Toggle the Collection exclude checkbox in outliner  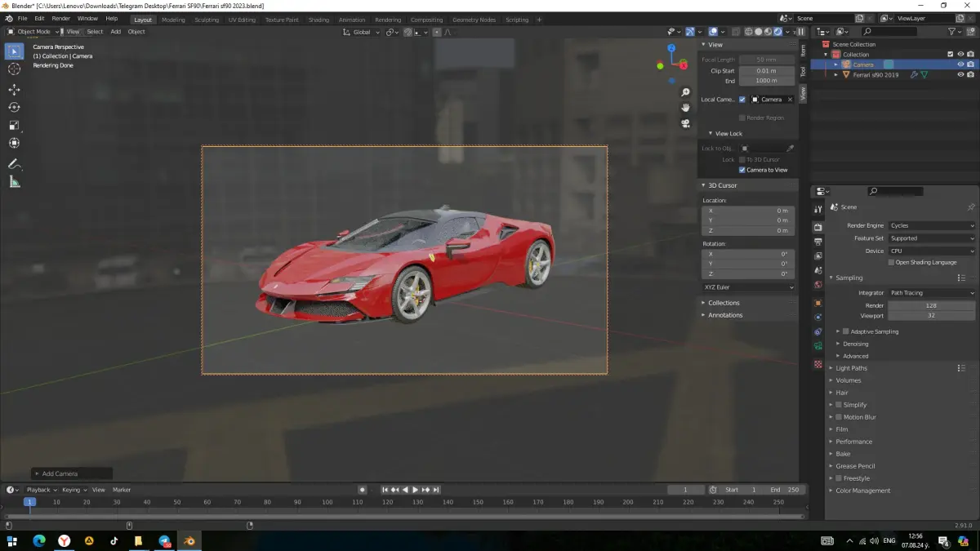950,55
